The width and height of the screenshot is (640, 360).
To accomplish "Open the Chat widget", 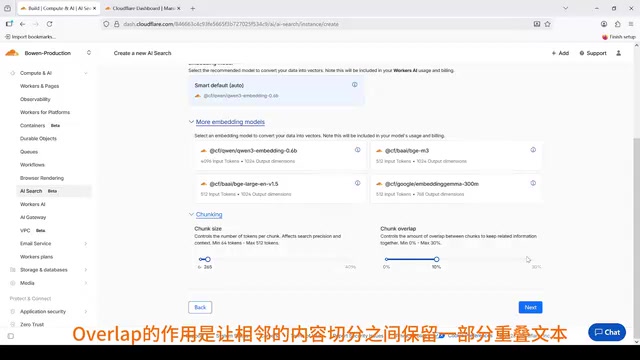I will click(x=607, y=332).
